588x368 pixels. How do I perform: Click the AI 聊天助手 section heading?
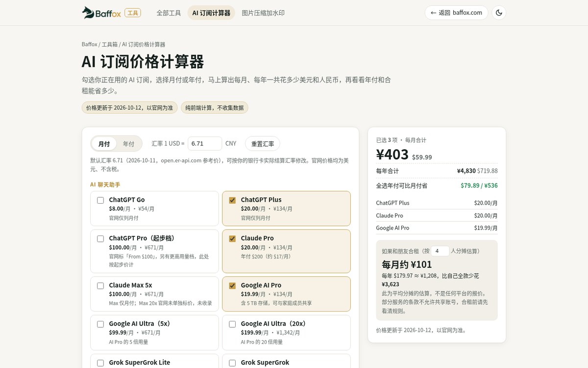point(105,184)
